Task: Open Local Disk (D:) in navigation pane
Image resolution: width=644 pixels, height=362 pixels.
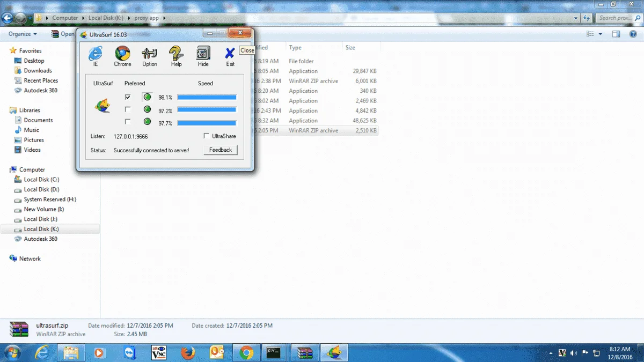Action: click(x=41, y=189)
